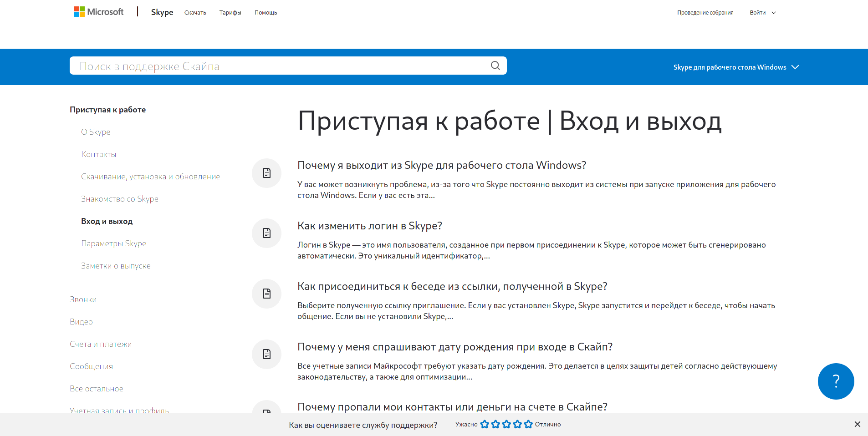
Task: Click document icon beside birth date article
Action: pos(266,355)
